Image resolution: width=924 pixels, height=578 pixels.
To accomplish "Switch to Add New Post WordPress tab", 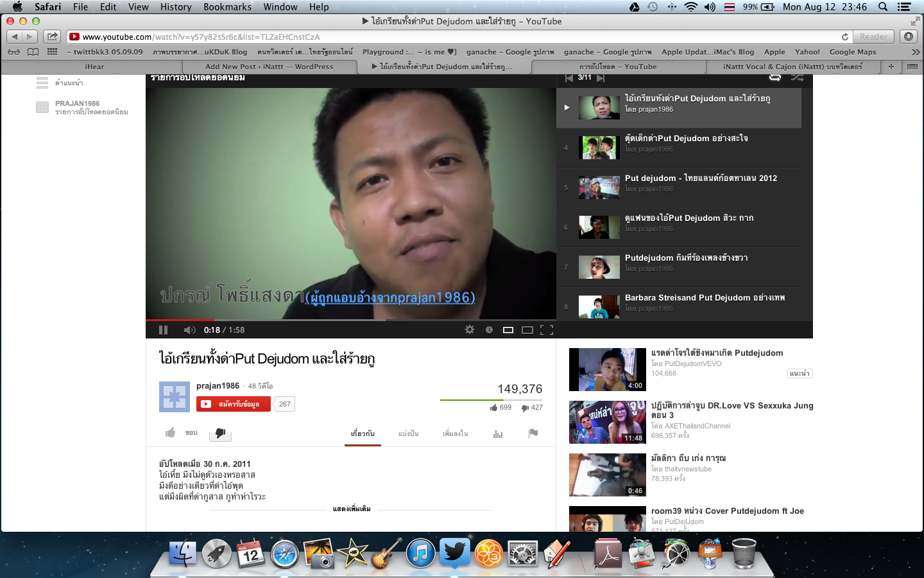I will (269, 67).
